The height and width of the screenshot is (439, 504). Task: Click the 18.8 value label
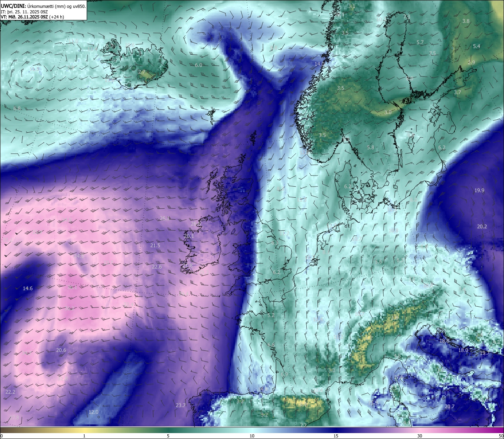point(444,341)
